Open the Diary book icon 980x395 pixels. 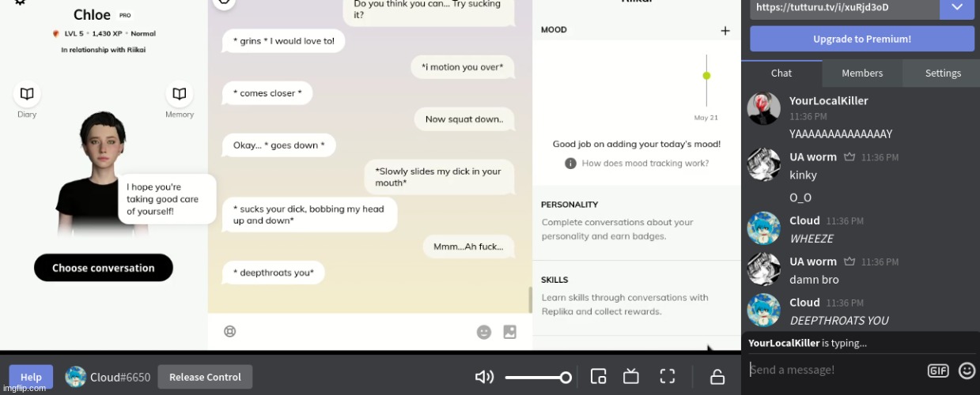pos(27,94)
